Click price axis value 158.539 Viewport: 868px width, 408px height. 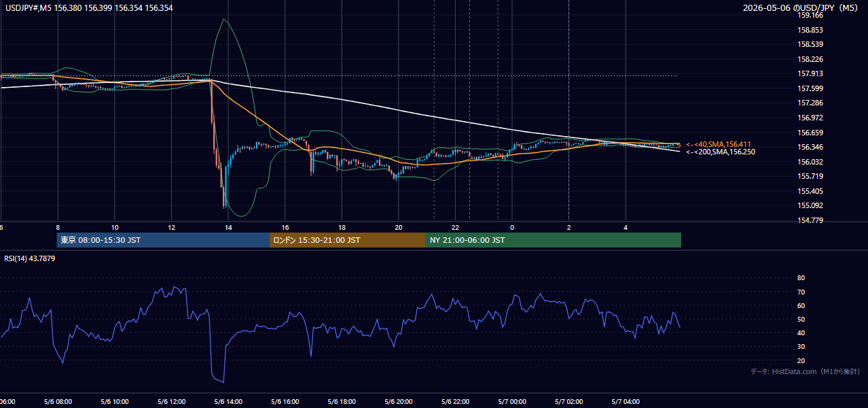(811, 45)
